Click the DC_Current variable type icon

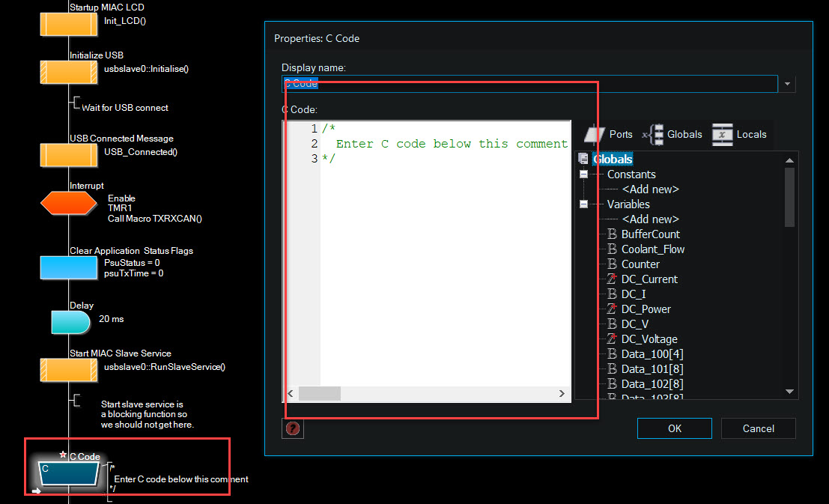pyautogui.click(x=613, y=279)
